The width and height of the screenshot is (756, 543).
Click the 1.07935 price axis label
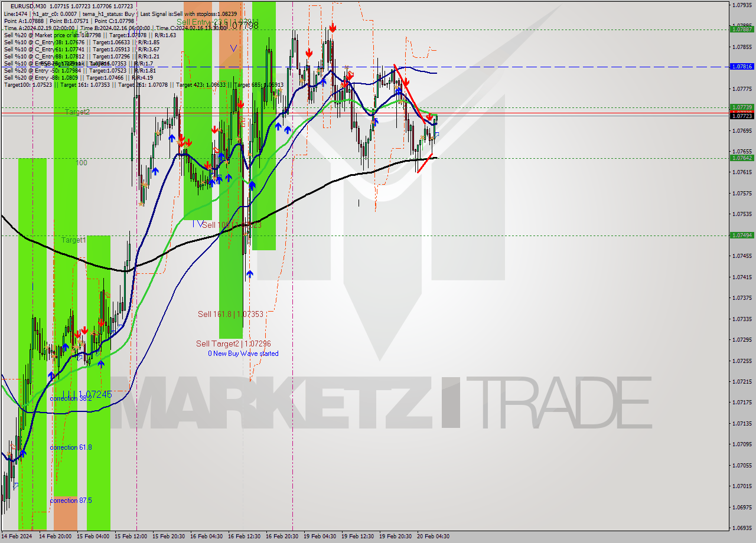[x=742, y=5]
